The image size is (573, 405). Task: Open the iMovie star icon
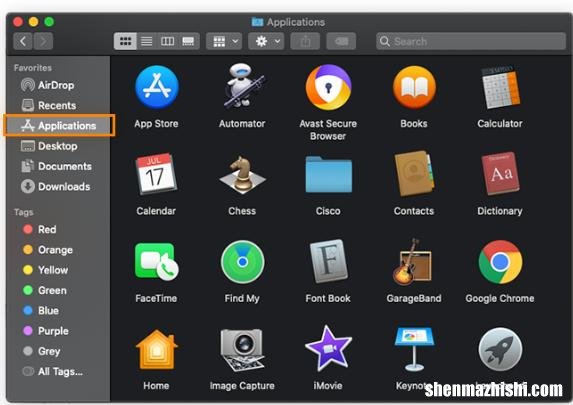(328, 349)
